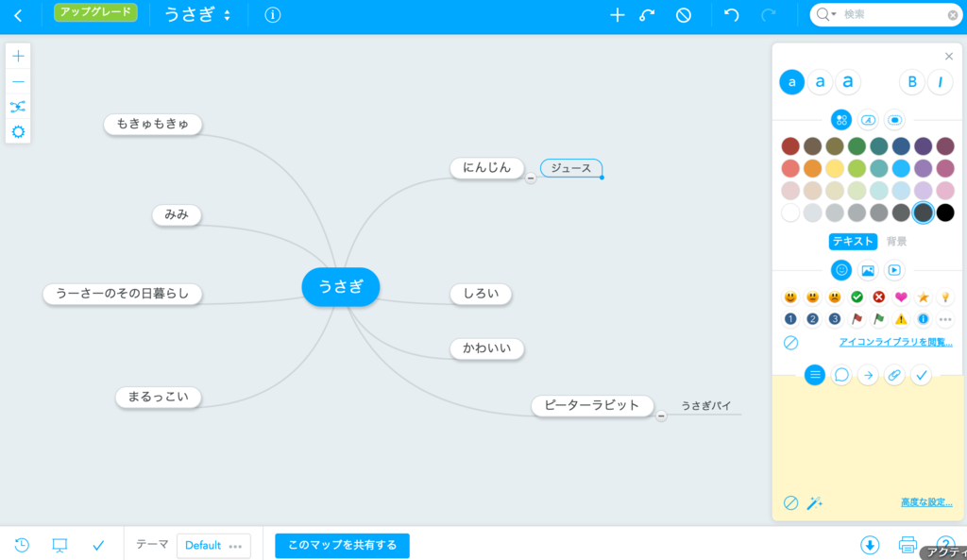Screen dimensions: 967x560
Task: Open the map history with the clock icon
Action: (x=21, y=545)
